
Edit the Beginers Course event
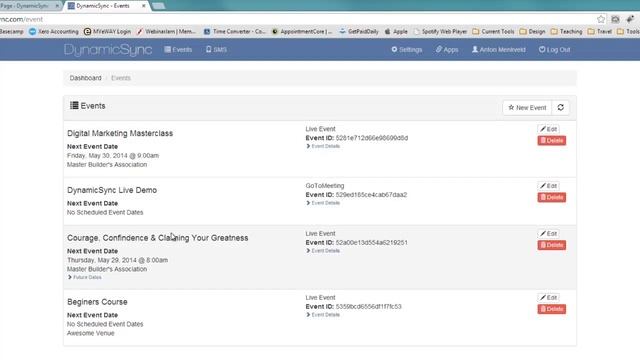click(x=548, y=298)
